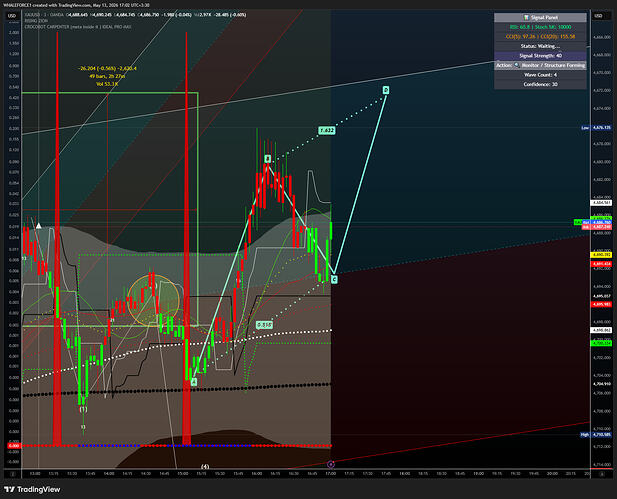Click the RISING ZION indicator legend
617x499 pixels.
pos(36,21)
